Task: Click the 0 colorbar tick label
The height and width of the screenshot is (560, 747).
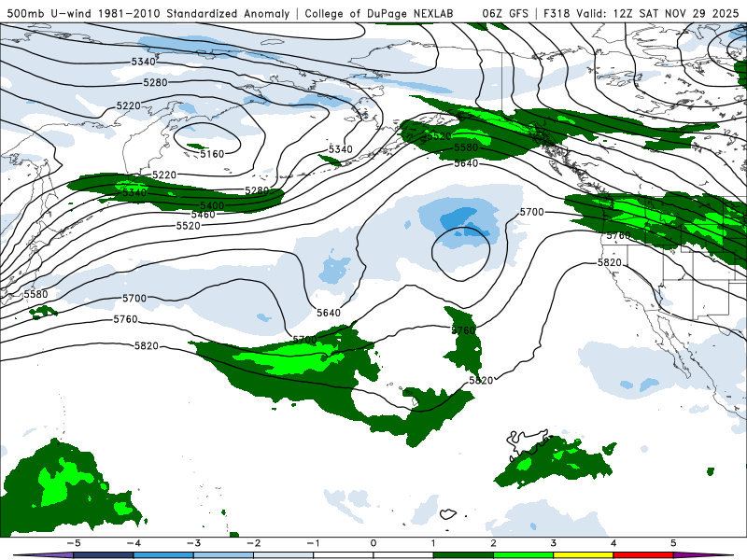Action: (373, 543)
